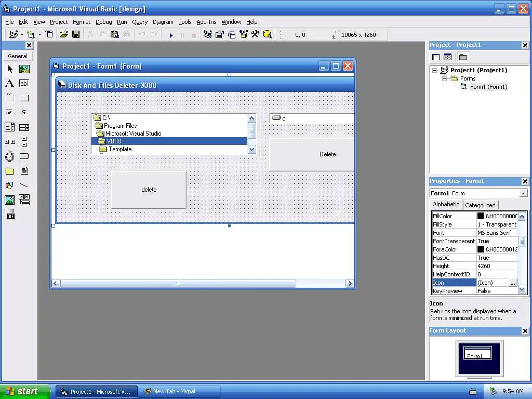This screenshot has height=399, width=532.
Task: Open the Data View Window toolbar icon
Action: tap(268, 34)
